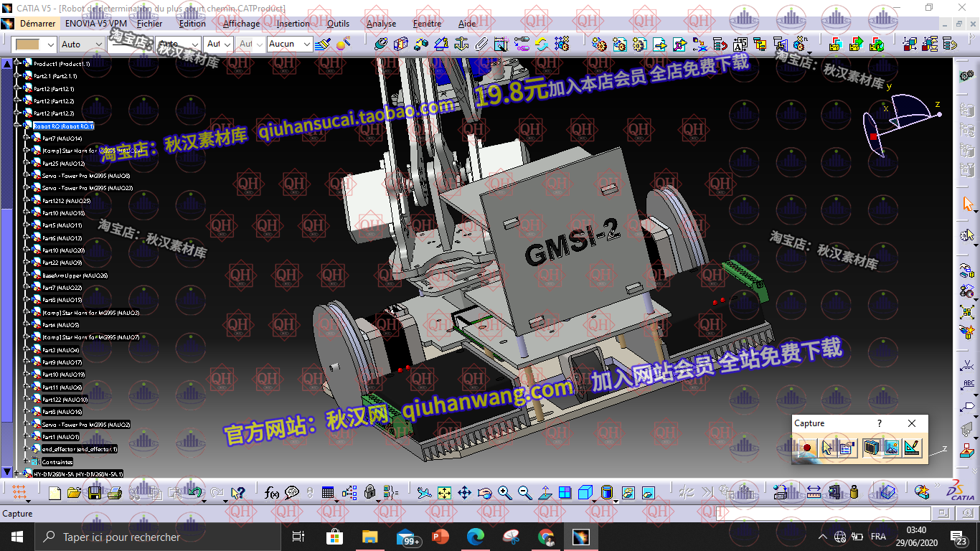980x551 pixels.
Task: Click the What's This help pointer icon
Action: (x=238, y=493)
